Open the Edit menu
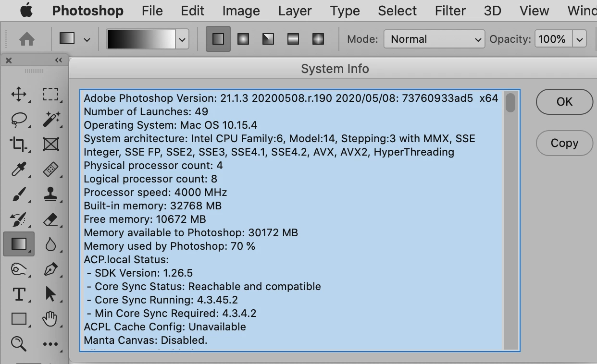The height and width of the screenshot is (364, 597). 193,11
